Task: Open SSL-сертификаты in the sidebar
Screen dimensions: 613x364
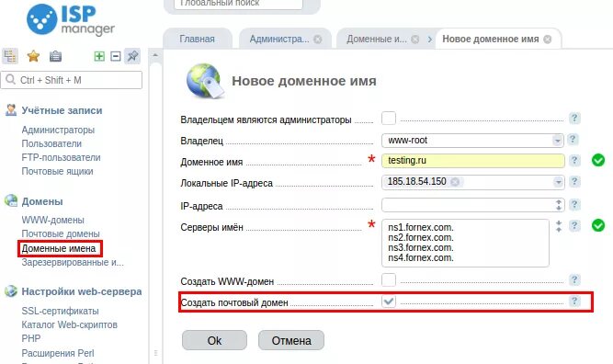Action: pyautogui.click(x=61, y=311)
